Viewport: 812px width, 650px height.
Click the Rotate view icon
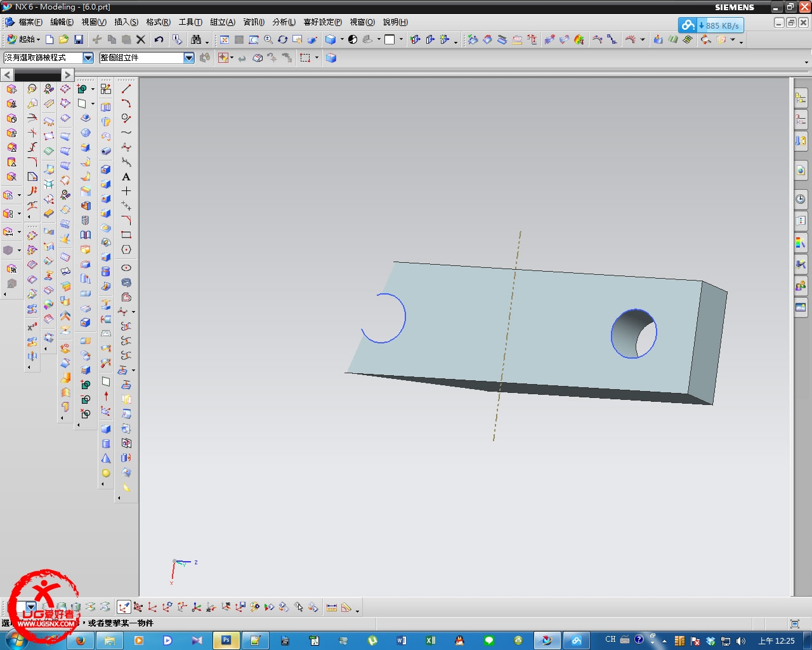[283, 39]
